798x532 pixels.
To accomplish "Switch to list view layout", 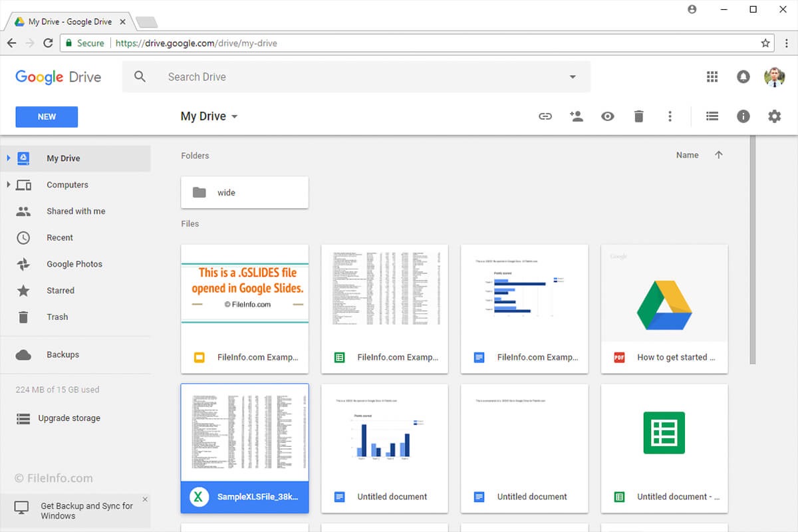I will click(x=712, y=116).
